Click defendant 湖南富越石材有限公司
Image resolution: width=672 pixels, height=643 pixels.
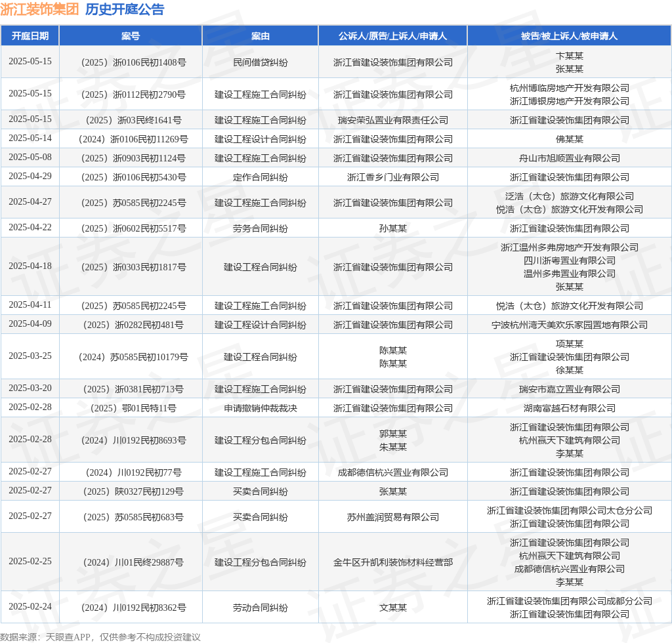[569, 408]
